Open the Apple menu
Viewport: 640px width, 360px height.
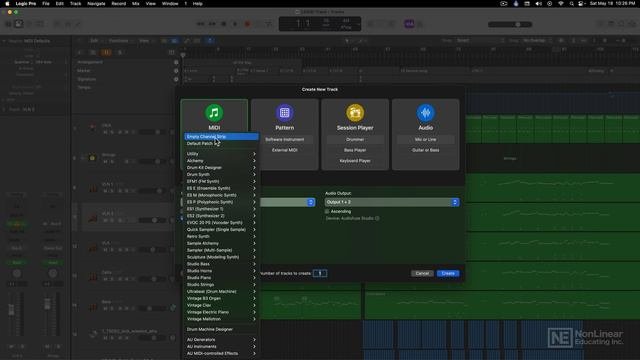click(7, 4)
